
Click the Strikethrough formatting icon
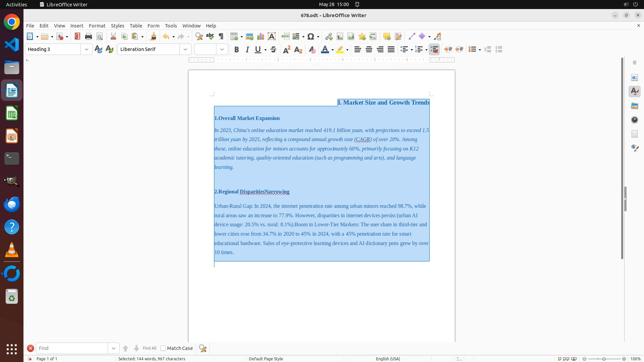pyautogui.click(x=273, y=50)
